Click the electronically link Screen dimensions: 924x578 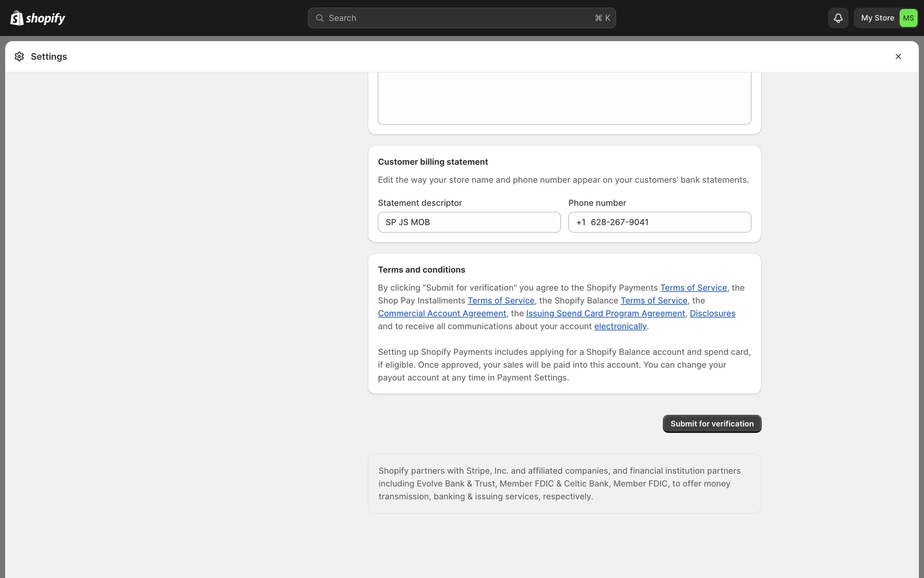(620, 327)
